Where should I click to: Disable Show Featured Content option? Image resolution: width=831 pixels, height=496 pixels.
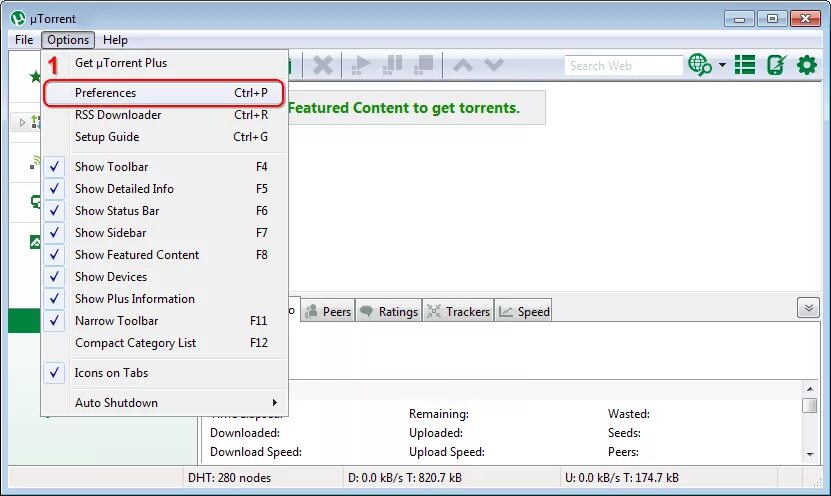coord(164,255)
